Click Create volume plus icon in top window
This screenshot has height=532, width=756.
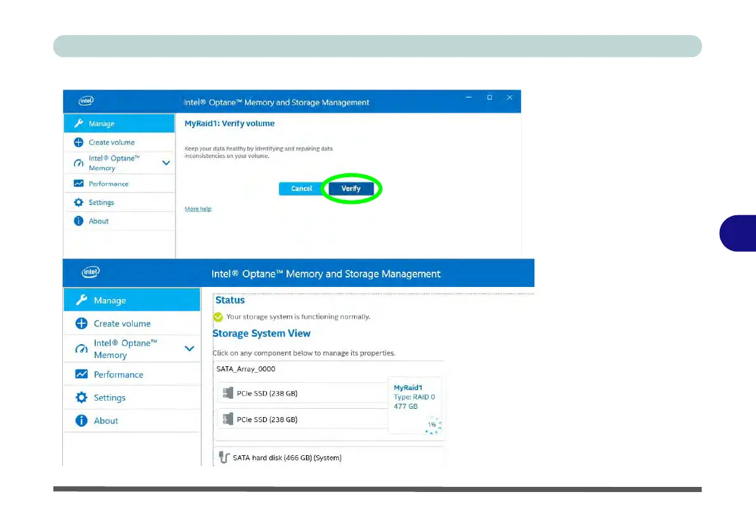[79, 142]
